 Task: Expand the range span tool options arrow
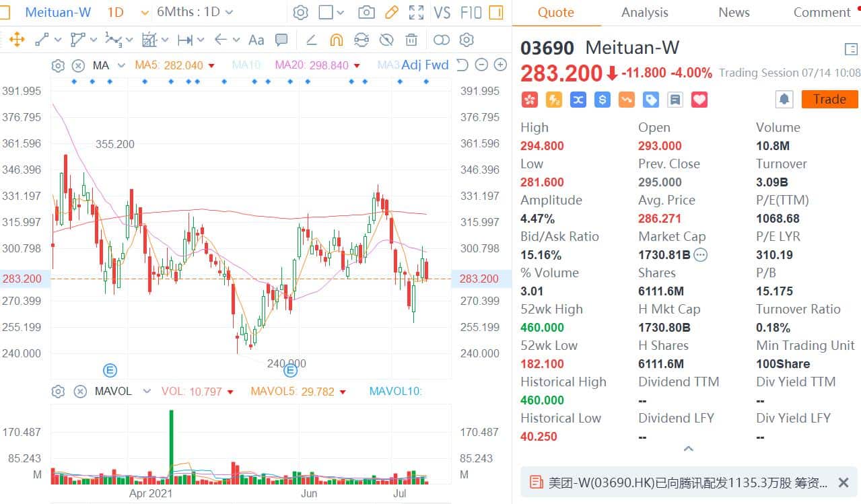201,40
